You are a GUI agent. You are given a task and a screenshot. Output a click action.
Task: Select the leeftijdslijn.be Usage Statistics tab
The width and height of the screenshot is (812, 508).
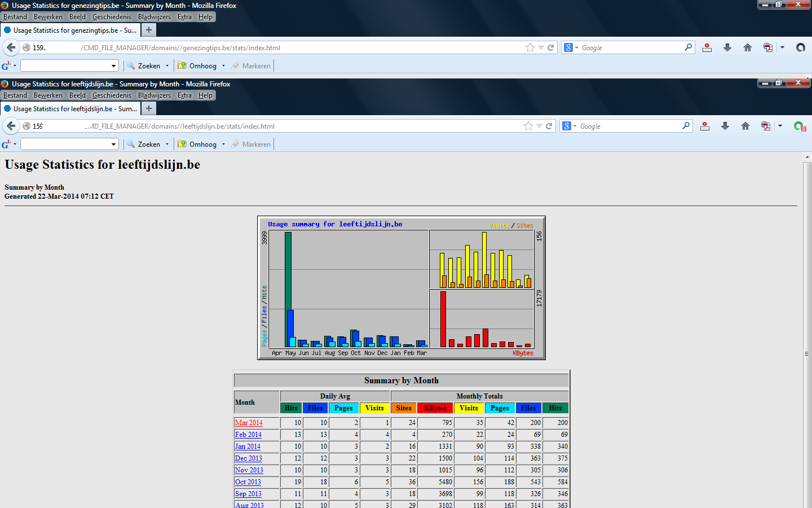(x=70, y=109)
